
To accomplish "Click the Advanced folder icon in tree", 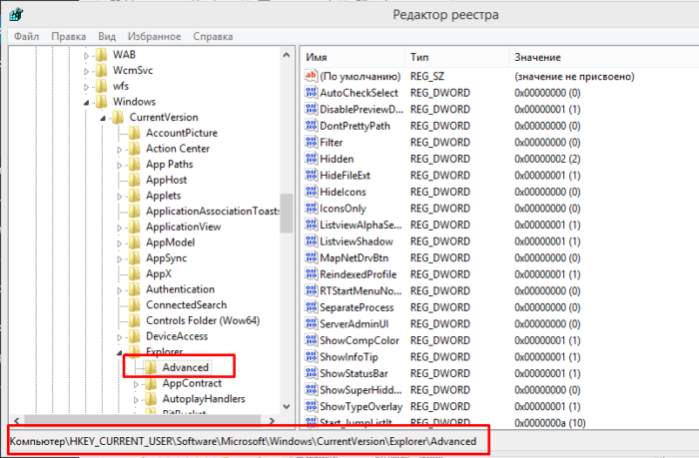I will (x=151, y=367).
